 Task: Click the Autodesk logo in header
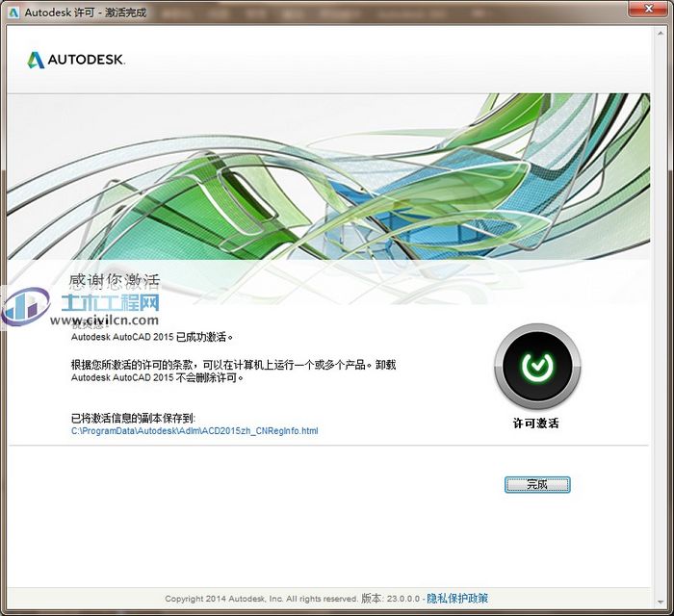click(x=76, y=60)
